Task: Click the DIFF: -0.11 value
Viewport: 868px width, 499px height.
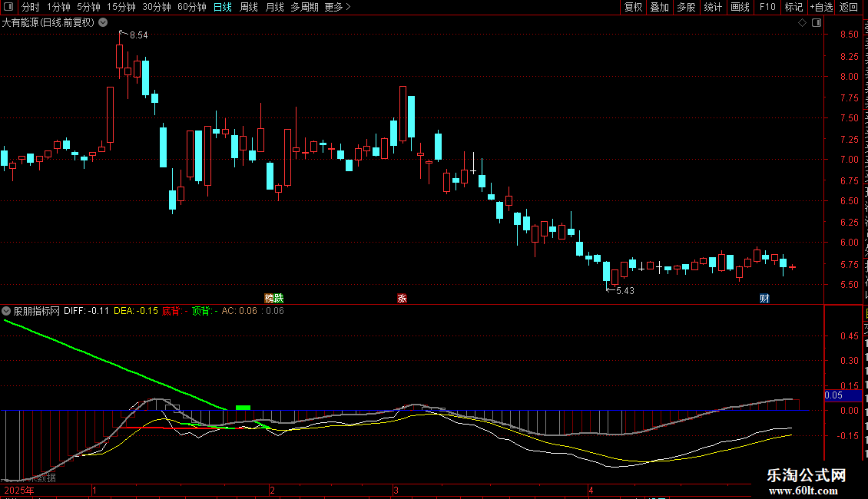Action: coord(86,311)
